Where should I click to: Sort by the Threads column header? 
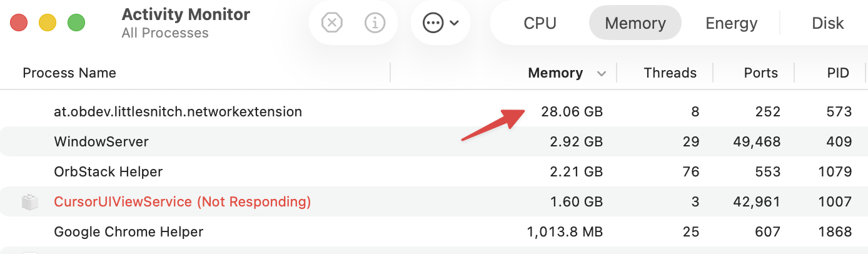[670, 73]
